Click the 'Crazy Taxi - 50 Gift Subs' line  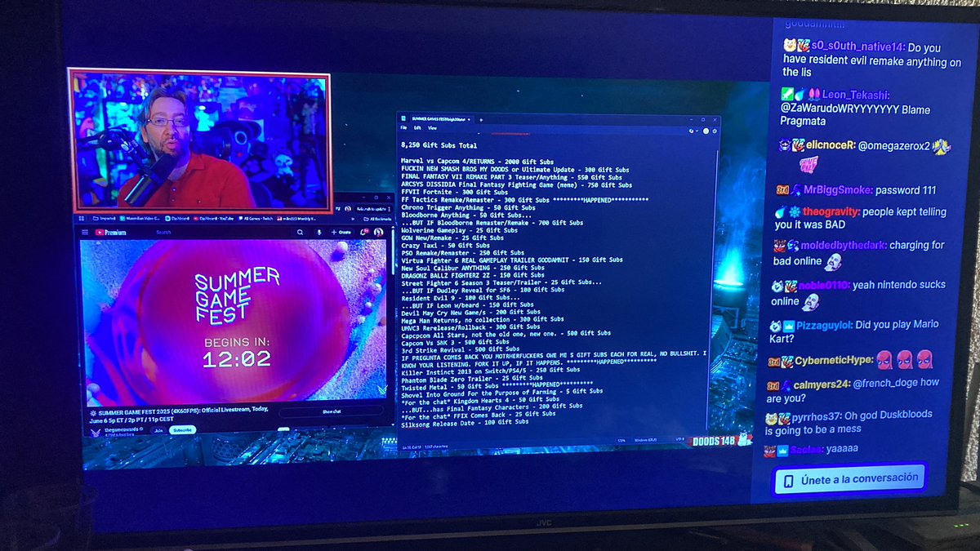pyautogui.click(x=445, y=246)
